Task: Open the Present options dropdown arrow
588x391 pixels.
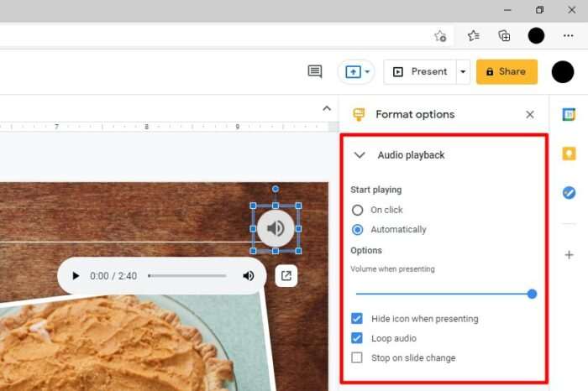Action: tap(463, 71)
